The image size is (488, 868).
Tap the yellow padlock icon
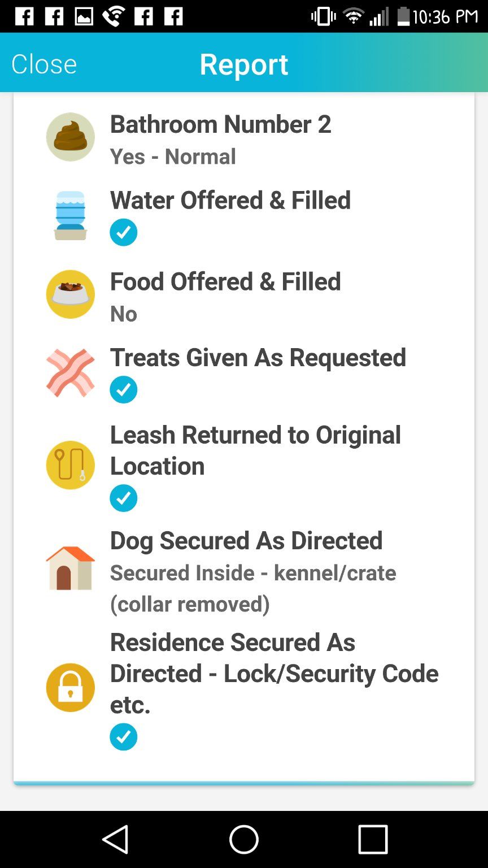click(70, 687)
